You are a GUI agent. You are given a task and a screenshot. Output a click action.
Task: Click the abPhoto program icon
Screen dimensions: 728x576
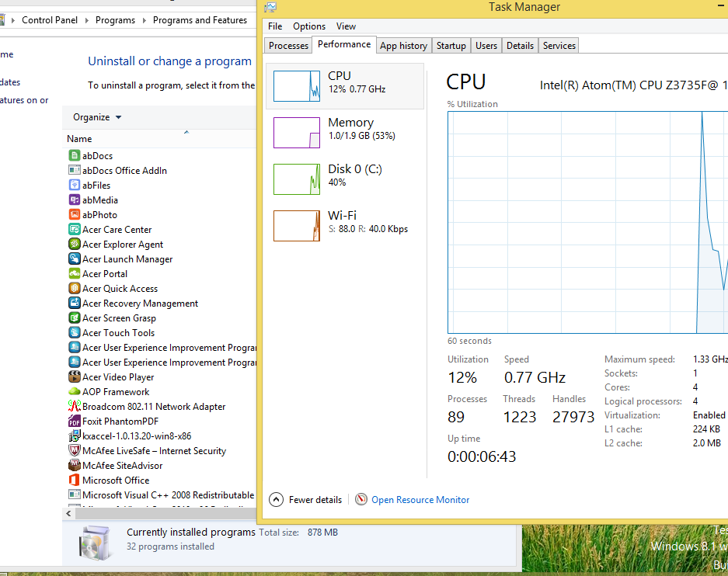tap(75, 215)
